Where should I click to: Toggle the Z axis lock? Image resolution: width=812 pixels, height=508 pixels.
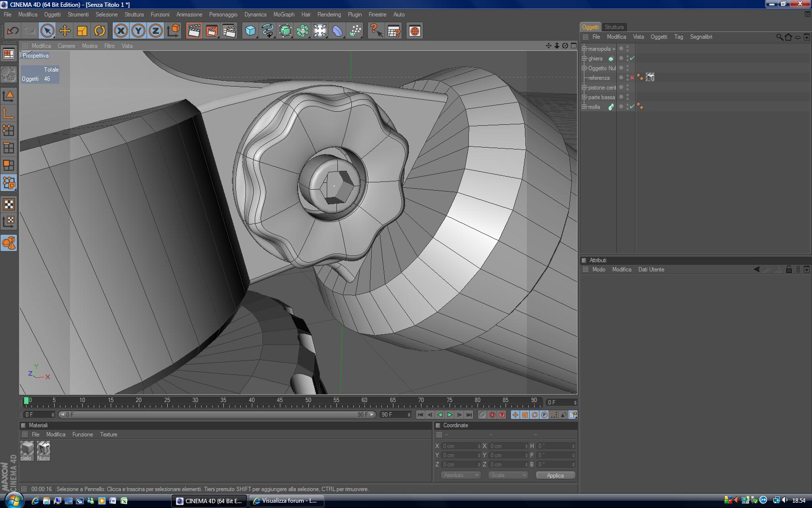coord(156,31)
